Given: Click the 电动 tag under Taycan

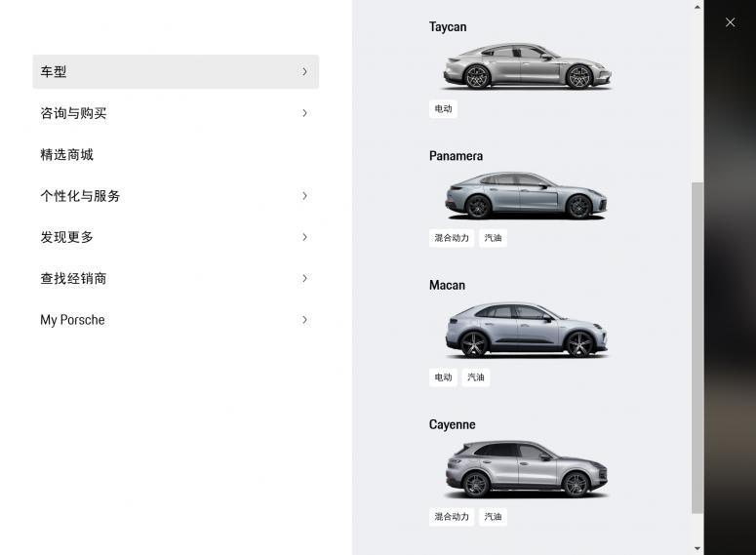Looking at the screenshot, I should (443, 109).
